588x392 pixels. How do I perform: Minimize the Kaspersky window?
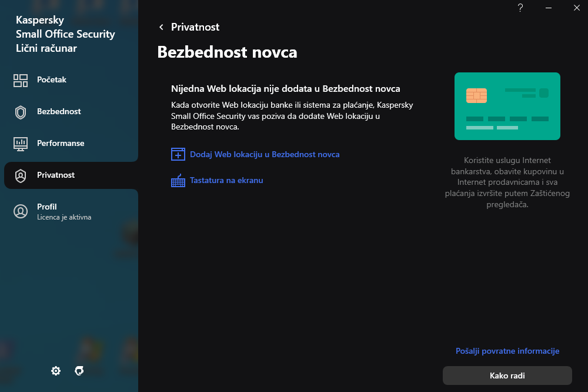click(x=549, y=8)
